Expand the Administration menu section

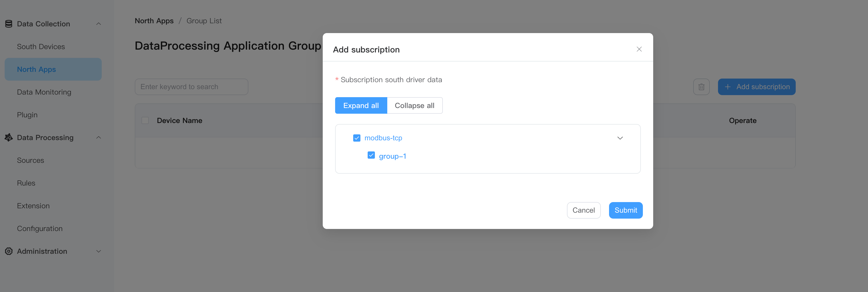click(98, 251)
